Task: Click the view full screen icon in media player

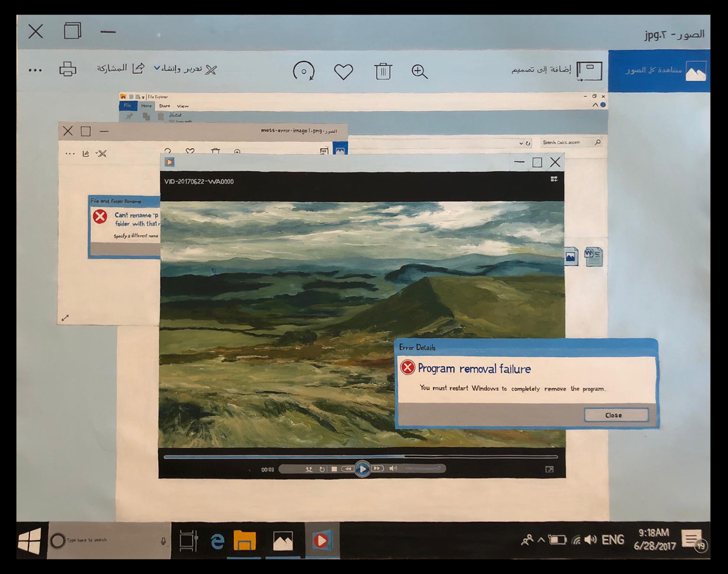Action: click(549, 469)
